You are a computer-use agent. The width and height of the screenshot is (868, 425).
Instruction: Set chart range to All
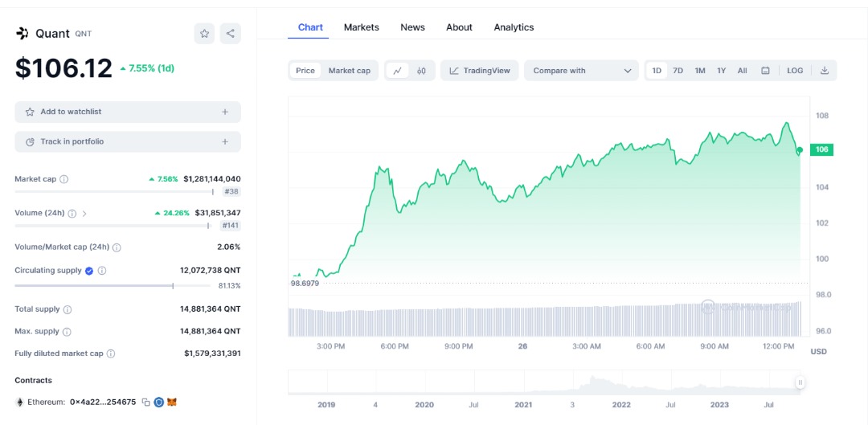(x=743, y=70)
